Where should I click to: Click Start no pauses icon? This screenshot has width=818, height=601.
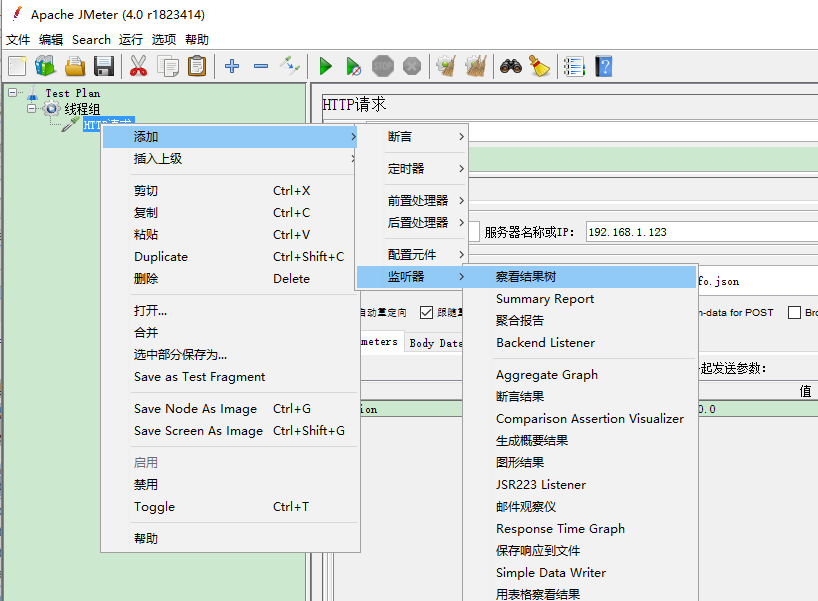[x=353, y=66]
